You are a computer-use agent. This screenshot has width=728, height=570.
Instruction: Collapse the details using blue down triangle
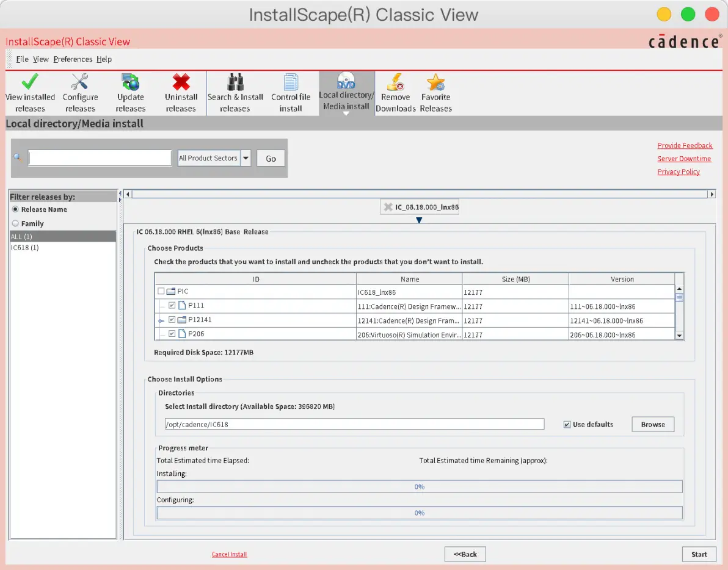(x=419, y=220)
